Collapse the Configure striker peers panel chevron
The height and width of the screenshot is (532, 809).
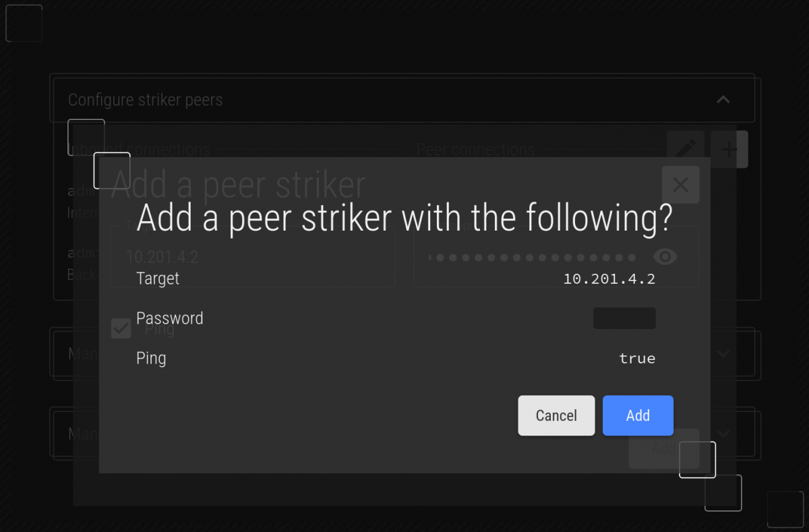[723, 100]
